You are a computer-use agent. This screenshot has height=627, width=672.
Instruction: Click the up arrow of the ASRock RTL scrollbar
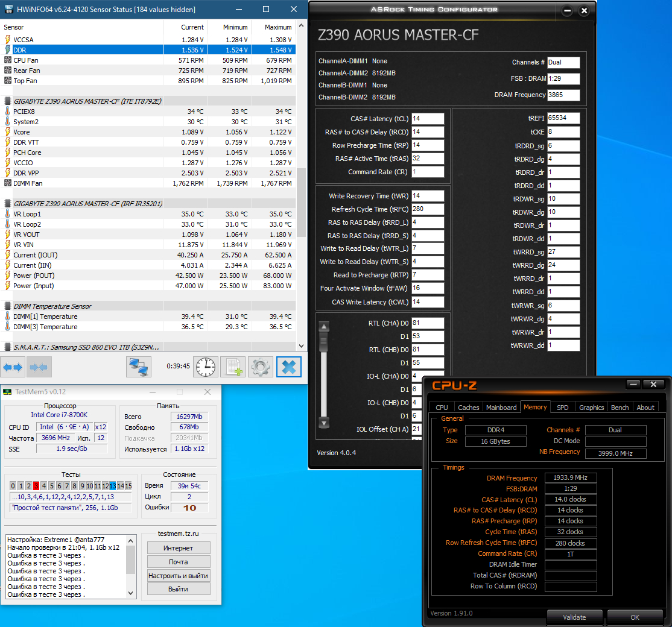pos(324,326)
